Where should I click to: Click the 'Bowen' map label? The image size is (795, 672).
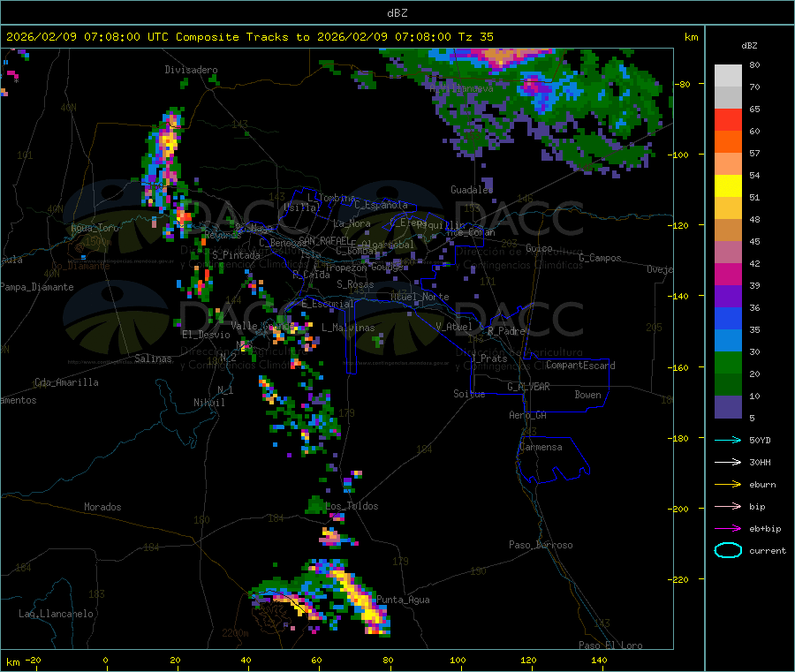(587, 395)
